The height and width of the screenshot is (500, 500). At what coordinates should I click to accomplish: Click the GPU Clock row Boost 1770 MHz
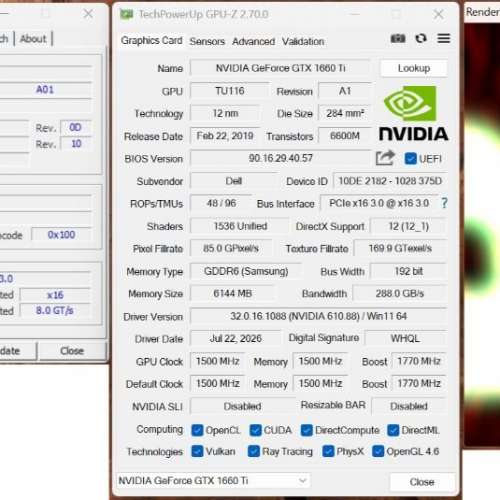coord(419,361)
